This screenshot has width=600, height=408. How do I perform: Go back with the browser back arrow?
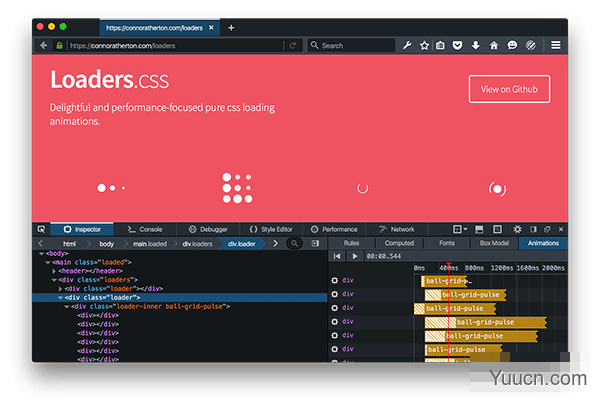pos(43,46)
